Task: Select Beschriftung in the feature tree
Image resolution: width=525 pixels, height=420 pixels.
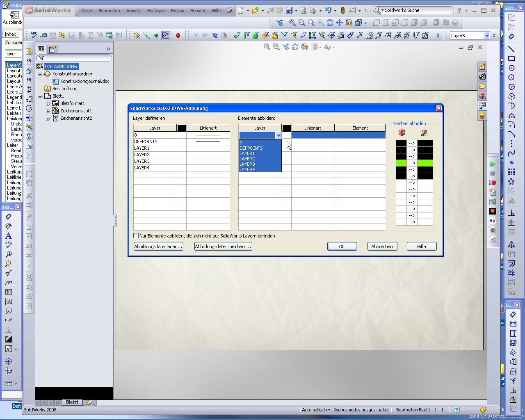Action: pyautogui.click(x=65, y=89)
